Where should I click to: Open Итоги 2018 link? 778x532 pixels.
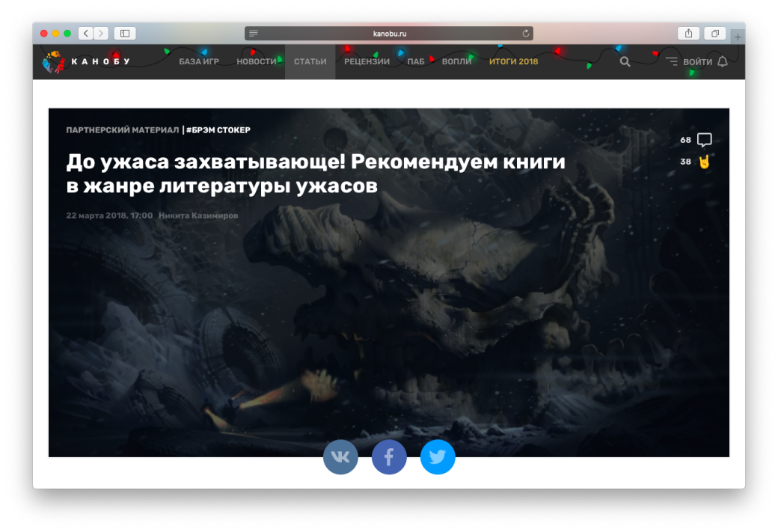click(513, 61)
